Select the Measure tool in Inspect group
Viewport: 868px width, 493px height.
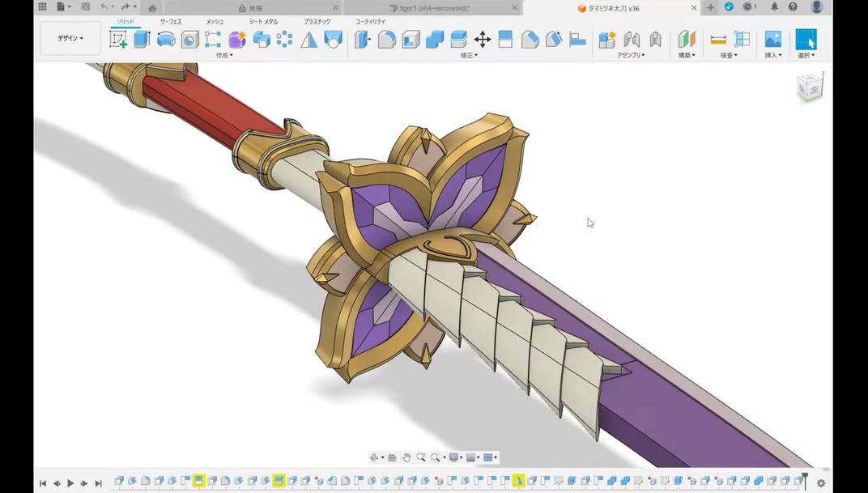(x=718, y=40)
